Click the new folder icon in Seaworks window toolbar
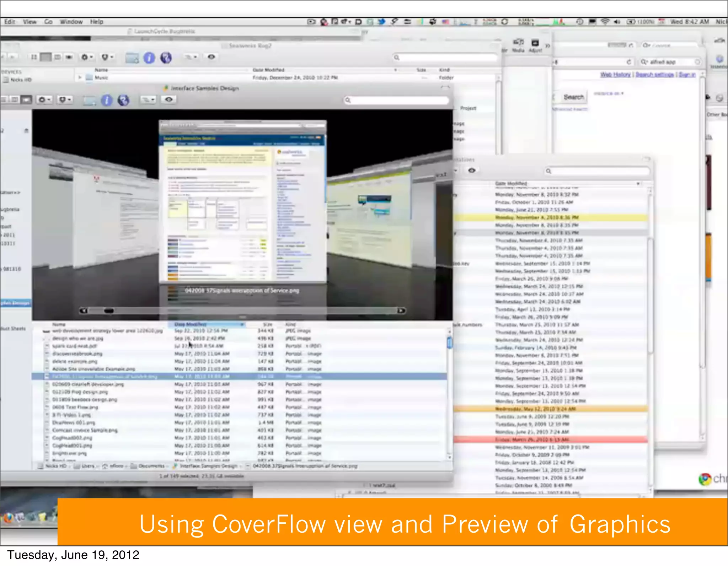Image resolution: width=728 pixels, height=566 pixels. pos(132,58)
